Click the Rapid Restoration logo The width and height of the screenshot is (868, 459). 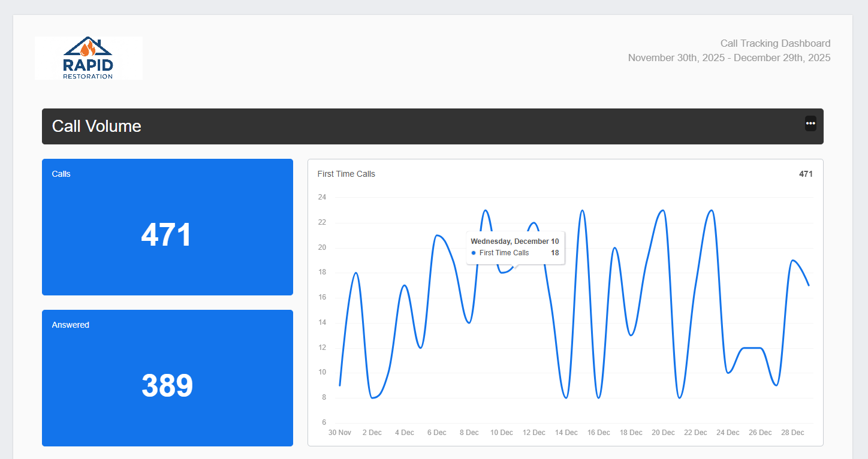click(88, 58)
